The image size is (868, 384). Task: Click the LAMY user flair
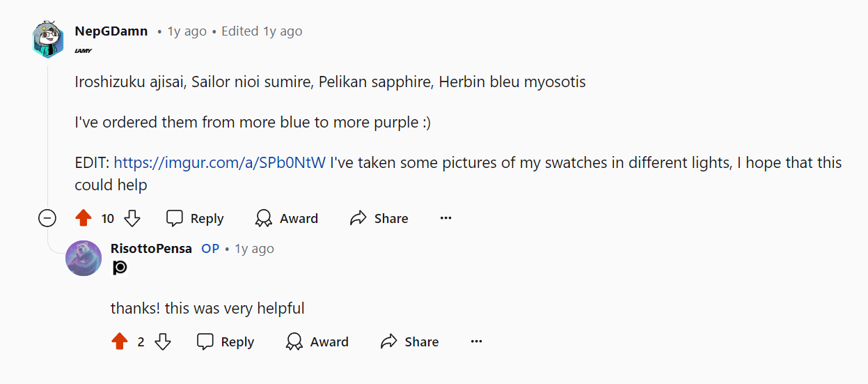pos(84,51)
